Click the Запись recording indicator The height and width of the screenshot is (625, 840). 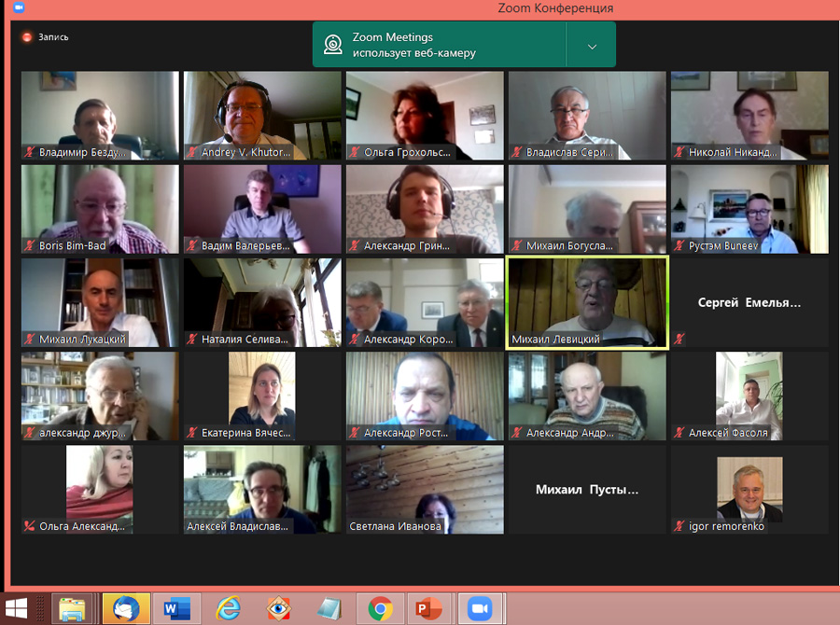45,37
